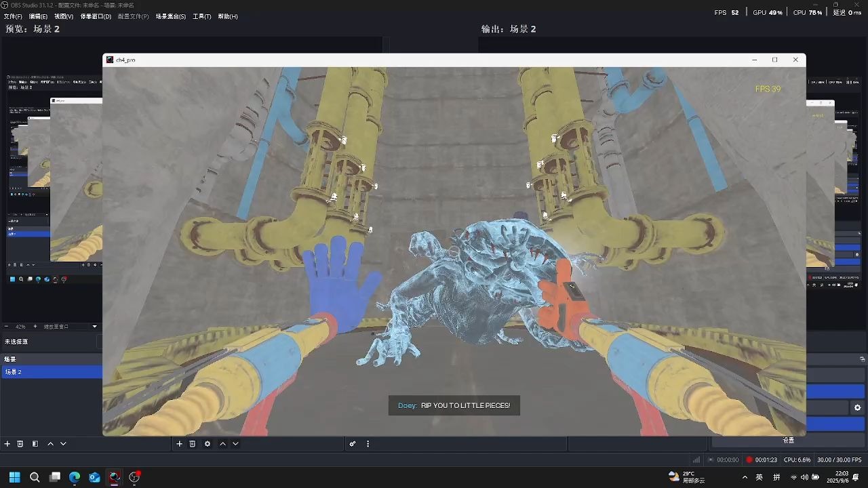Click the 预览: 场景 2 label
868x488 pixels.
coord(33,29)
